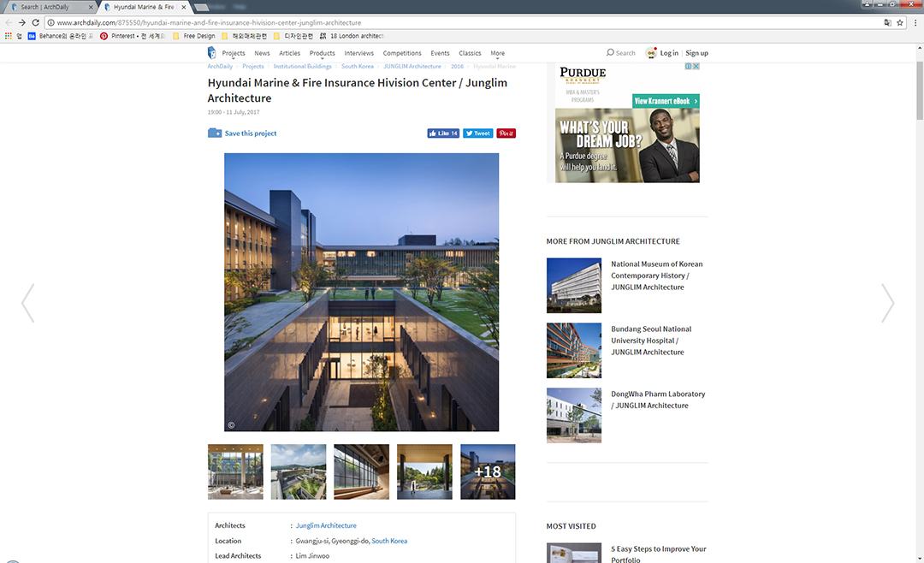Click the Search magnifier in site header
924x563 pixels.
610,52
